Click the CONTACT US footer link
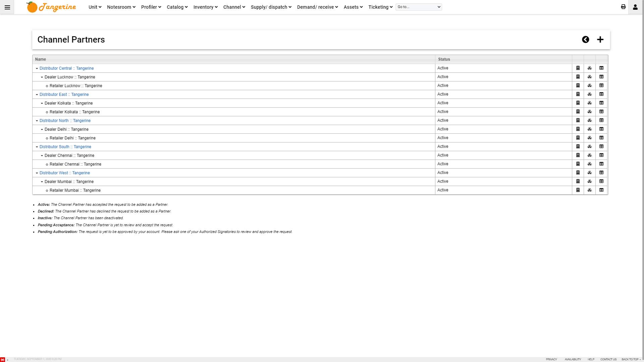 tap(608, 359)
